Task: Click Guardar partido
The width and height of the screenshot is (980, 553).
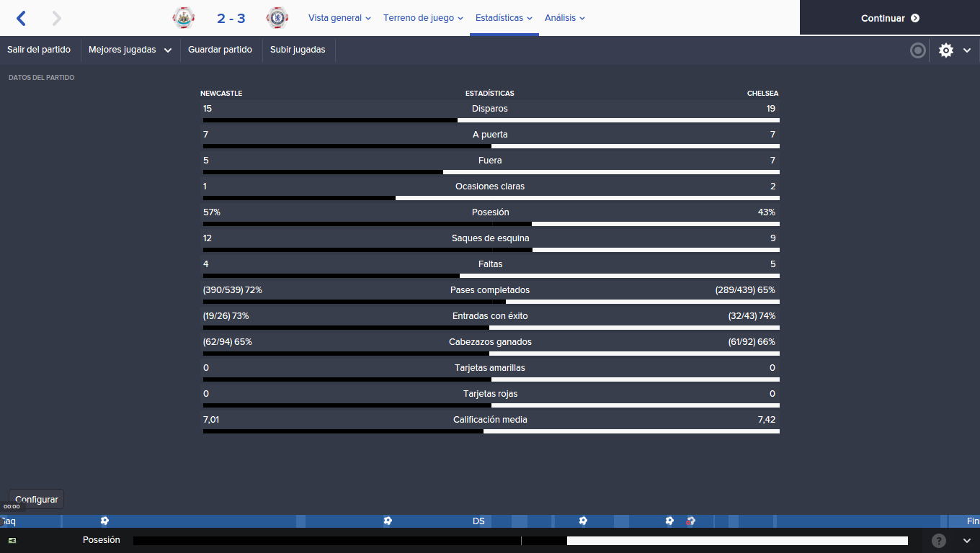Action: click(220, 50)
